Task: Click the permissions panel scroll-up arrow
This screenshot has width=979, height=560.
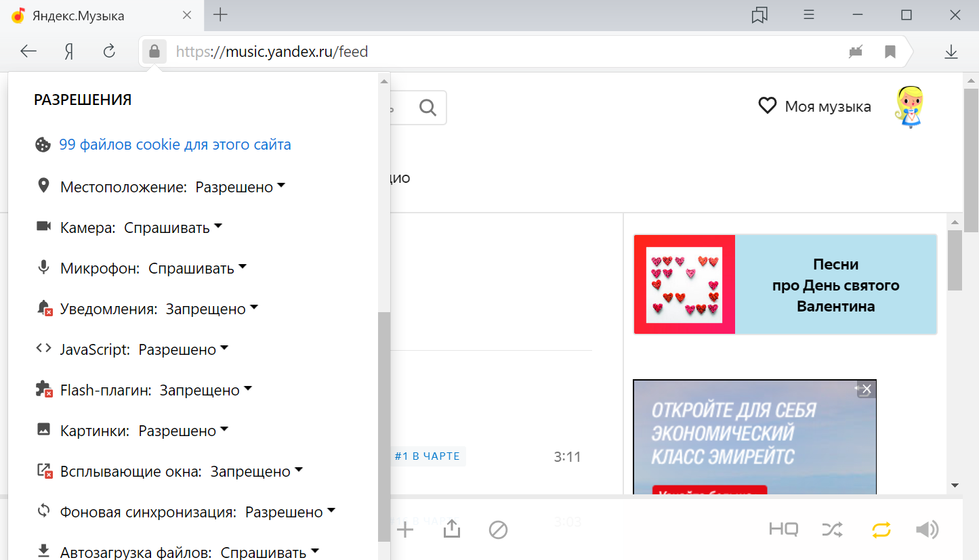Action: coord(384,81)
